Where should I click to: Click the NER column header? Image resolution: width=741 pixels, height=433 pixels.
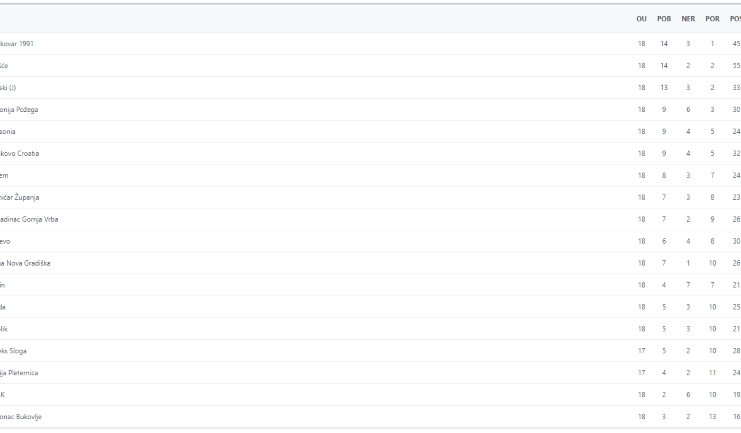coord(688,19)
